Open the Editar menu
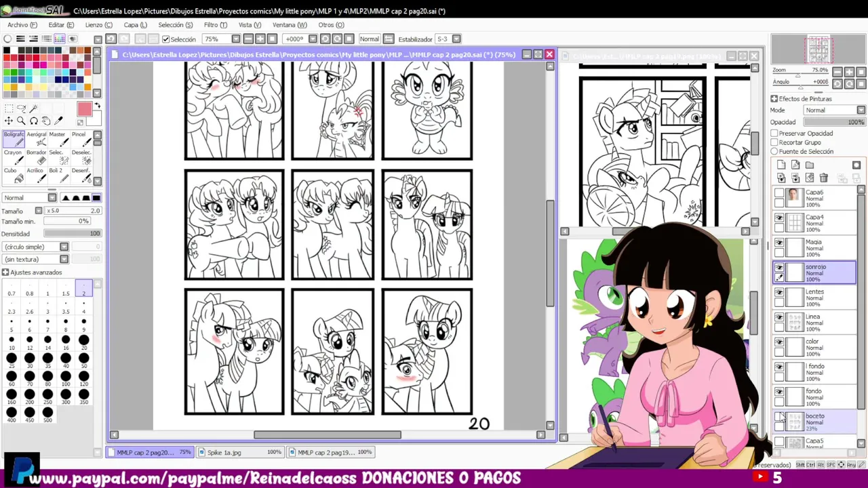The image size is (868, 488). click(61, 25)
